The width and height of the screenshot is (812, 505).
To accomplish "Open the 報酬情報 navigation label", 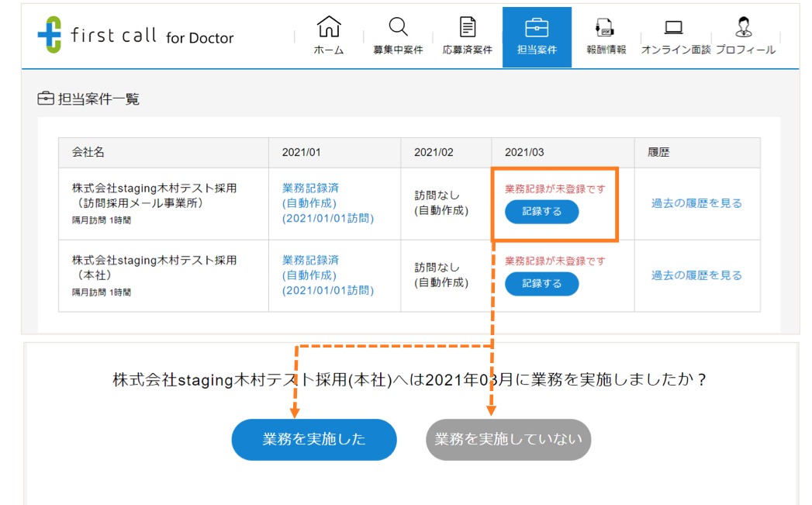I will pyautogui.click(x=606, y=50).
